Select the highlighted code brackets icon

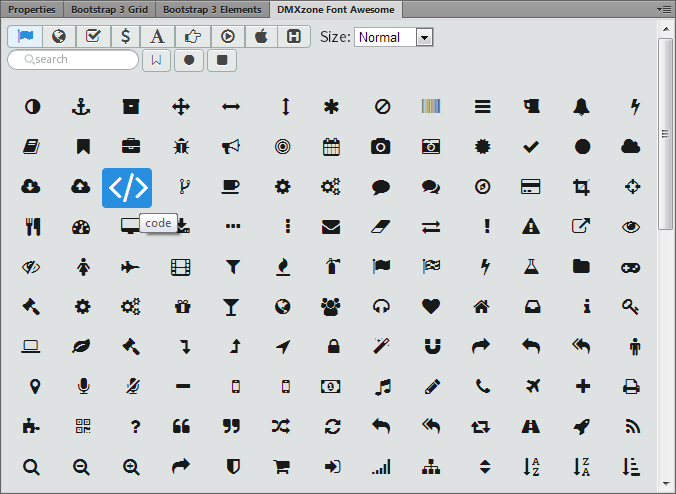(x=127, y=188)
